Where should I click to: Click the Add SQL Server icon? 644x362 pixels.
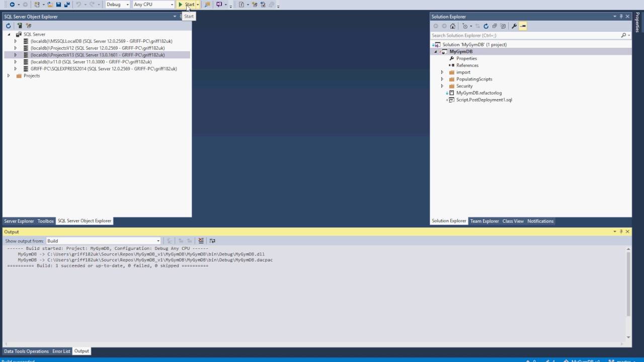pos(20,26)
